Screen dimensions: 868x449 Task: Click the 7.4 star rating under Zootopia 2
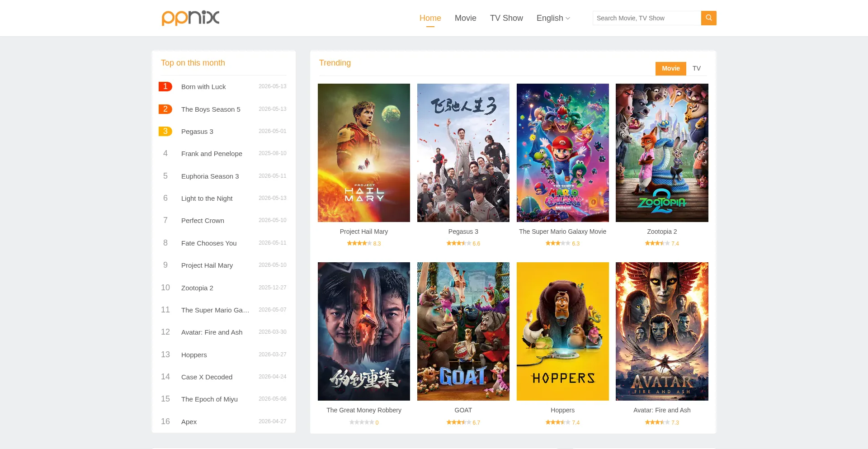[662, 243]
